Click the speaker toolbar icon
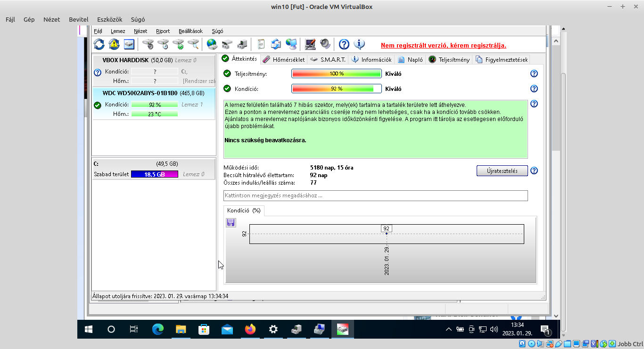Viewport: 644px width, 349px height. pos(325,44)
